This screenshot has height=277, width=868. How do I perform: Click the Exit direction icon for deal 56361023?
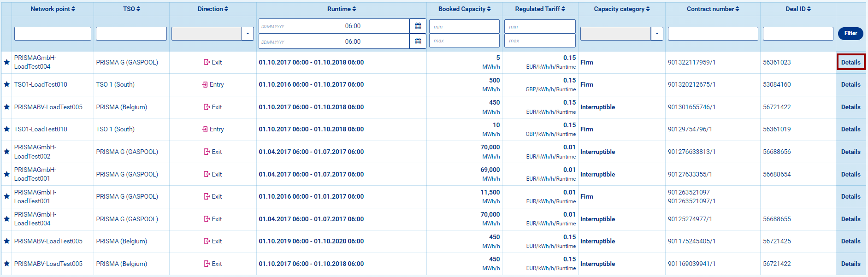coord(207,62)
